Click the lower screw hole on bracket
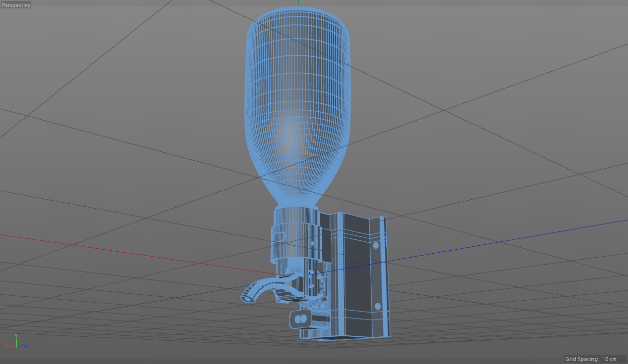 click(x=378, y=307)
